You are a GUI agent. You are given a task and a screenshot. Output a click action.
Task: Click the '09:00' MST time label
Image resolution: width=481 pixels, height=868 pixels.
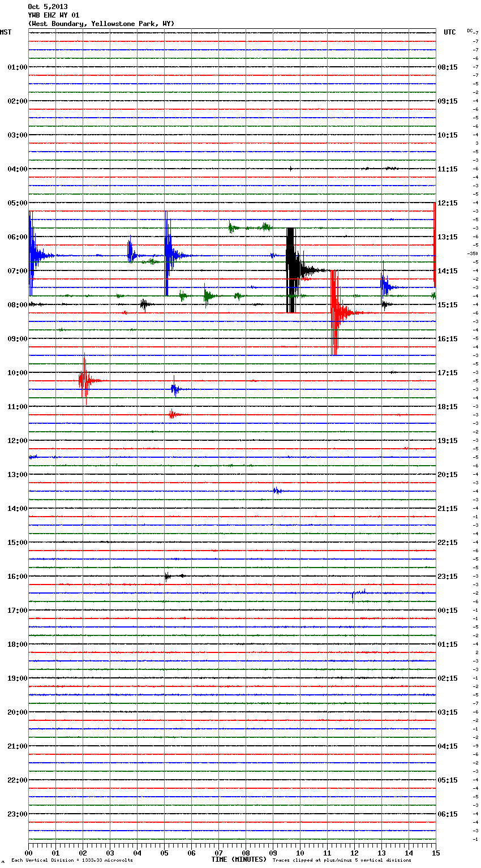18,339
